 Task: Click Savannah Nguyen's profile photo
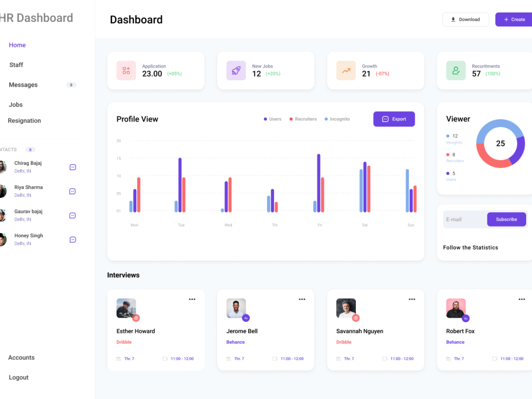(x=346, y=308)
